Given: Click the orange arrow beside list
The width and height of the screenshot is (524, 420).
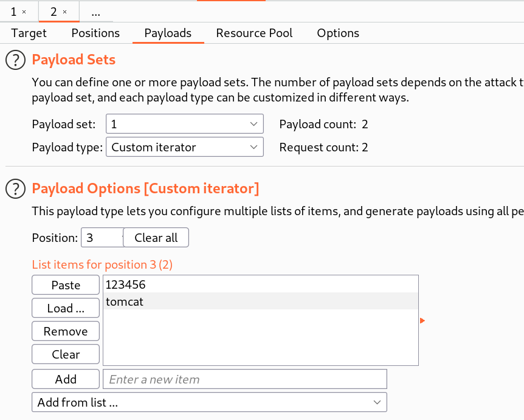Looking at the screenshot, I should [422, 320].
